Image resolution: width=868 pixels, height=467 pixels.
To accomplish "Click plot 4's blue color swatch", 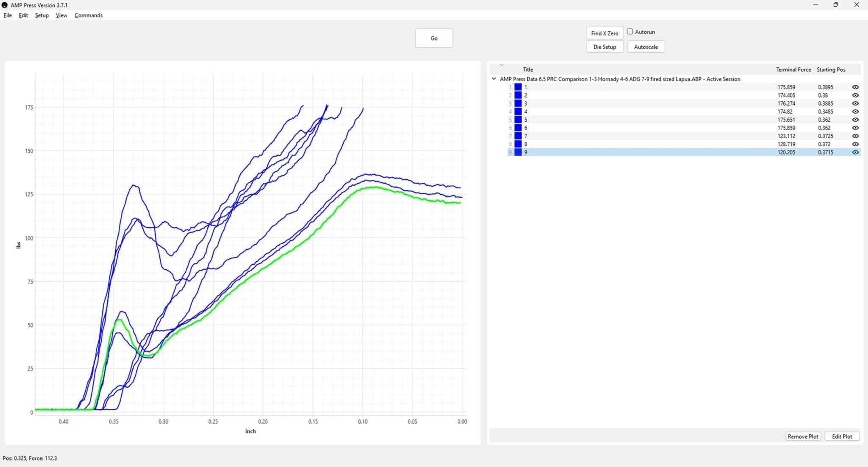I will pyautogui.click(x=518, y=112).
